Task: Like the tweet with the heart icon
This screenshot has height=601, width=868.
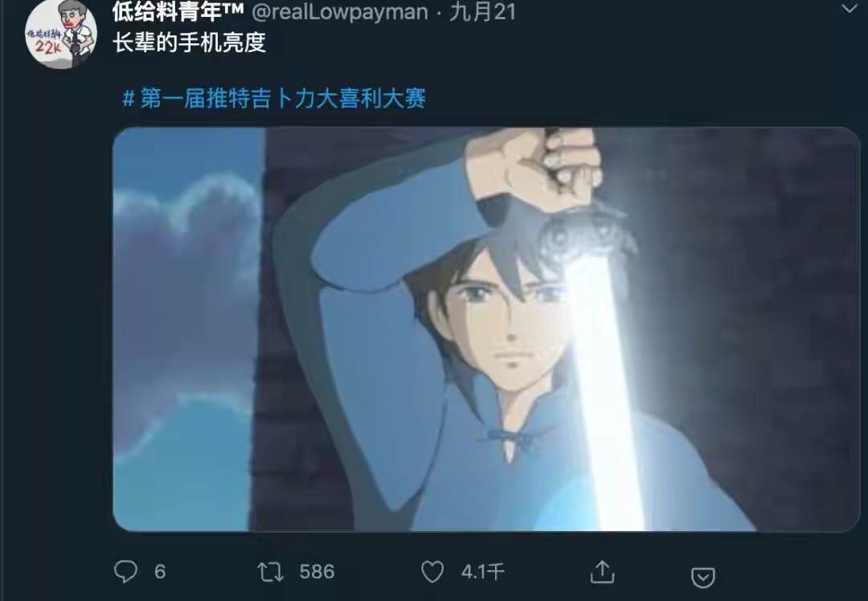Action: [432, 571]
